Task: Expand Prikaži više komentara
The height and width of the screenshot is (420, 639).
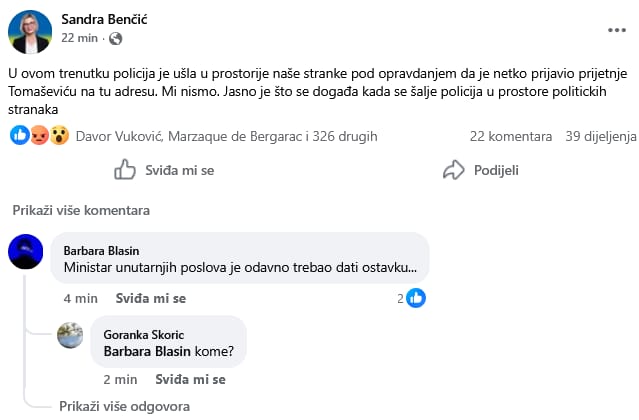Action: 81,211
